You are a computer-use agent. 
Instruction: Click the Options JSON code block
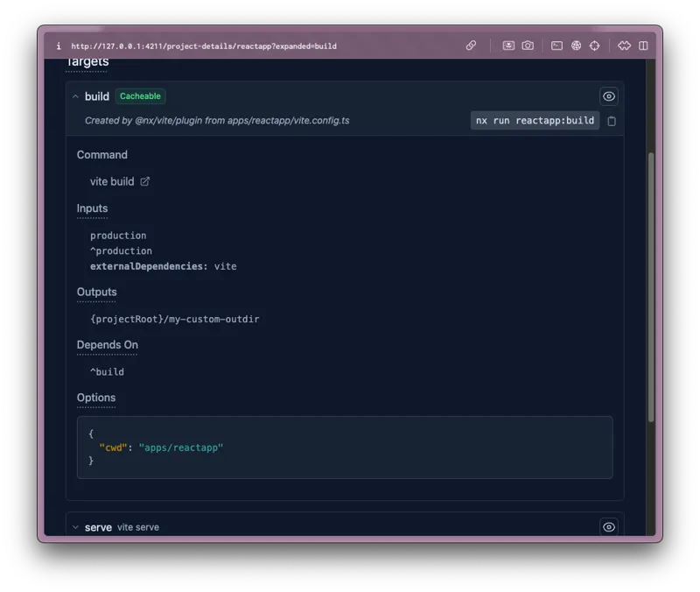(345, 448)
